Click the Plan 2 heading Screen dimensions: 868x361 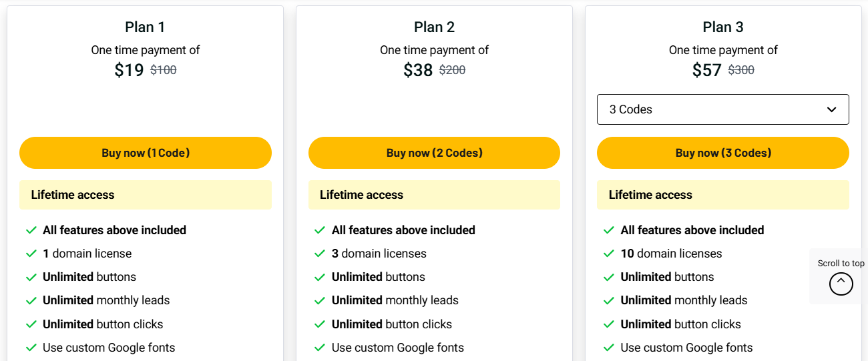(x=434, y=27)
